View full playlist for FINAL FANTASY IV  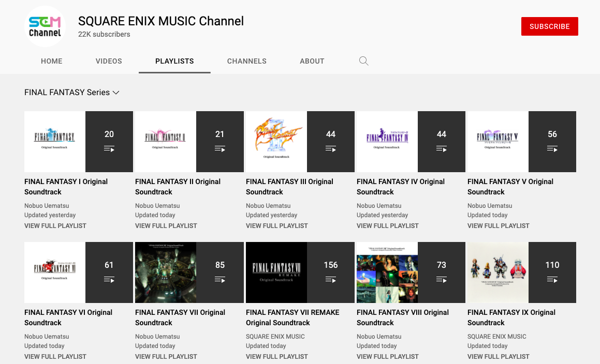388,226
